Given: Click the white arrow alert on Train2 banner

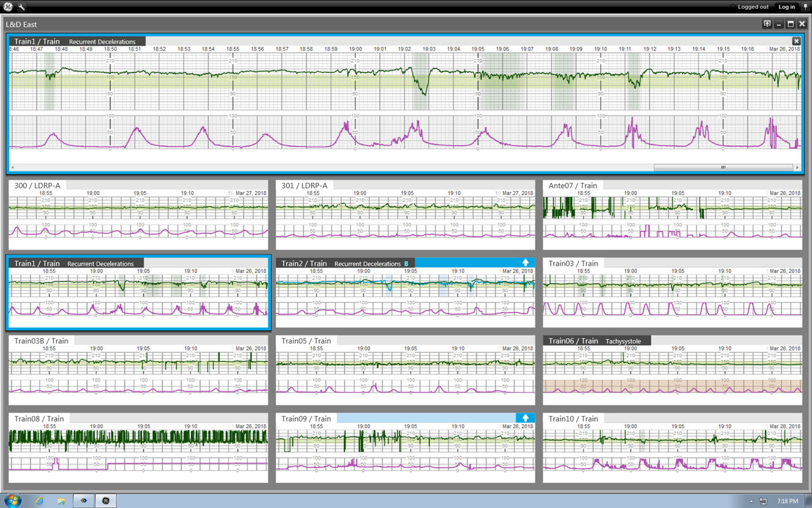Looking at the screenshot, I should coord(526,262).
